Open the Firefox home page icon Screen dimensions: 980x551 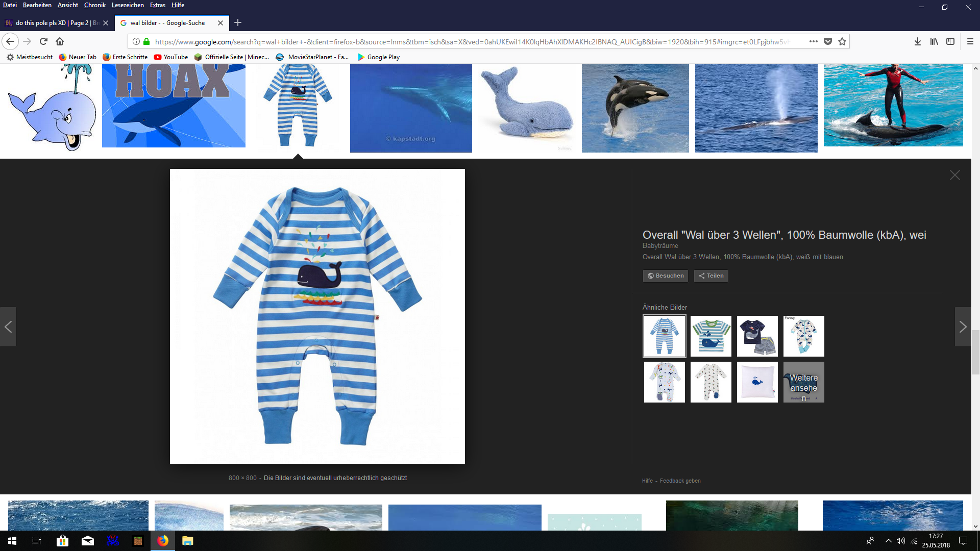pos(60,41)
